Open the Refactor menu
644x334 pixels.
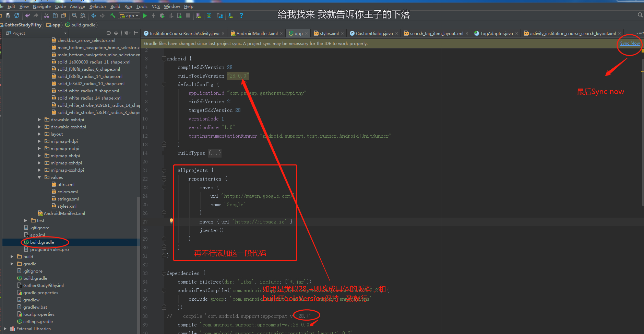click(98, 6)
